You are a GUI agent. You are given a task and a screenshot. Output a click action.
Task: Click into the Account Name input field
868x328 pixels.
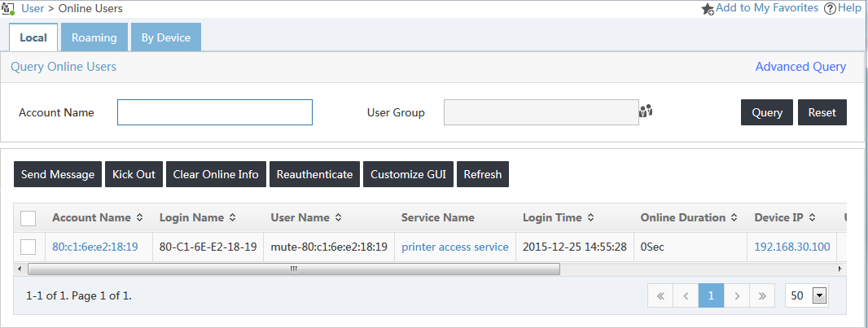coord(215,112)
